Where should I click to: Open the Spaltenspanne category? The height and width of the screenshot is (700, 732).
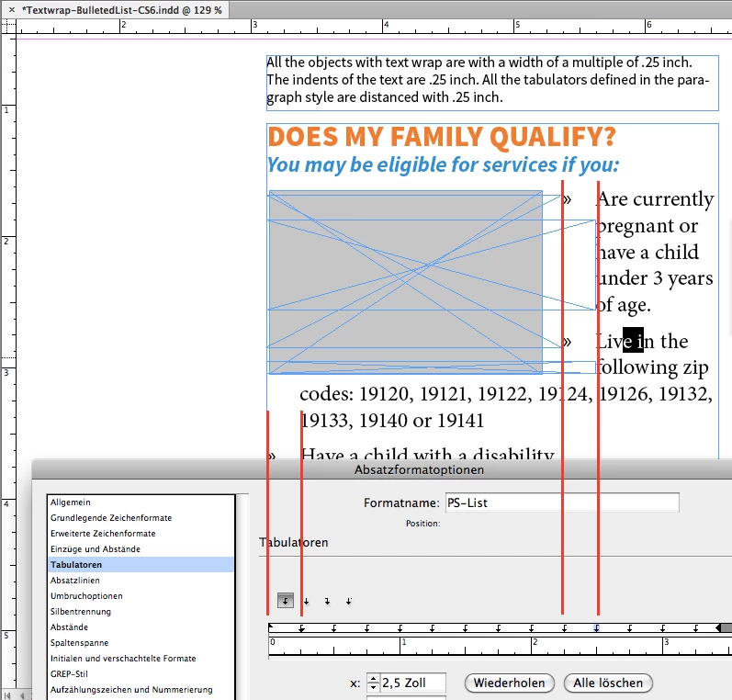pos(141,642)
